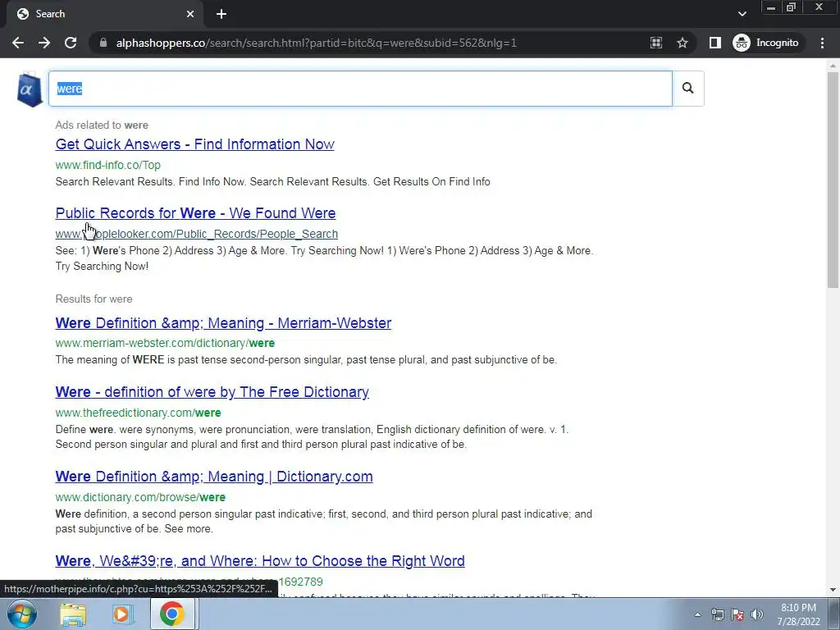Show hidden tray icons arrow

(x=697, y=614)
